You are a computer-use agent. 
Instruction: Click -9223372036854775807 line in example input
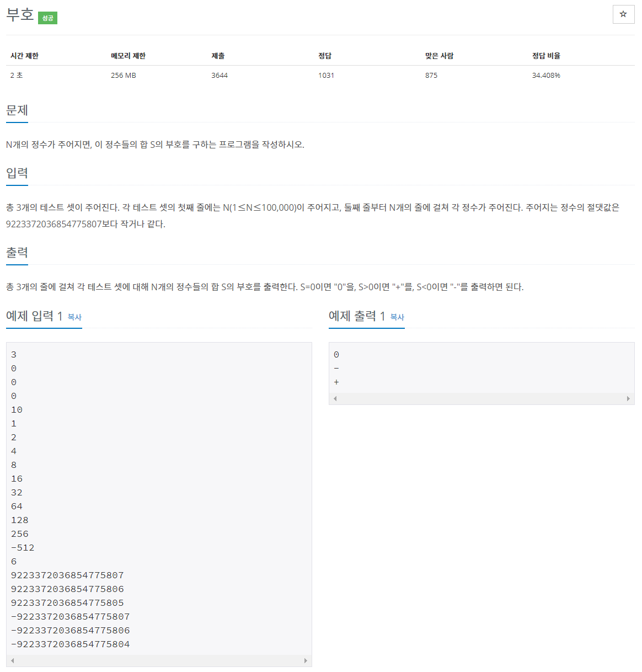click(71, 617)
